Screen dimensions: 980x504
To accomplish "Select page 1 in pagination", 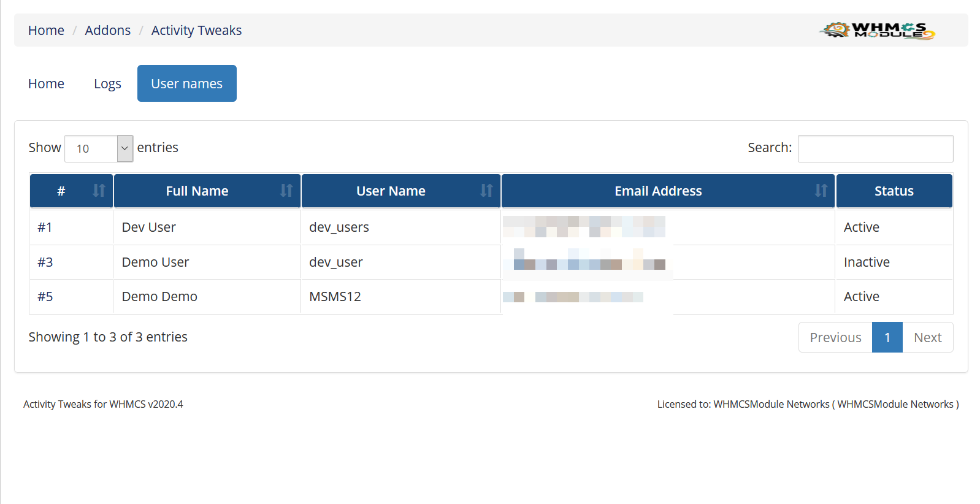I will 887,337.
